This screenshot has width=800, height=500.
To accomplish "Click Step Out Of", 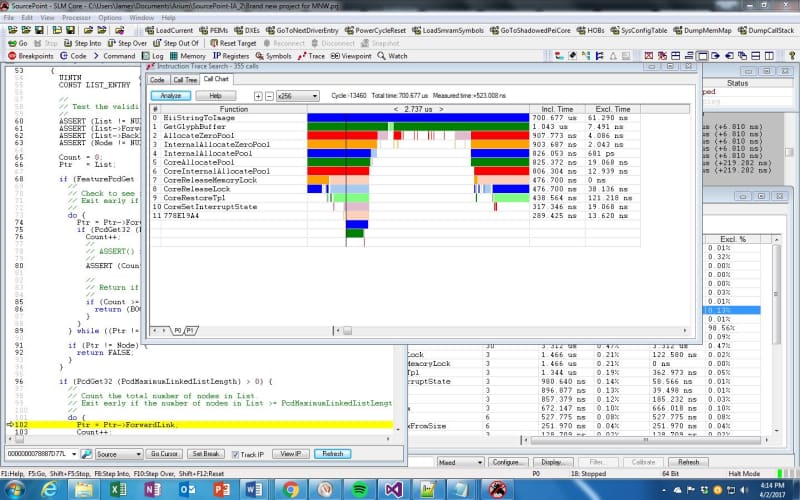I will pyautogui.click(x=176, y=43).
